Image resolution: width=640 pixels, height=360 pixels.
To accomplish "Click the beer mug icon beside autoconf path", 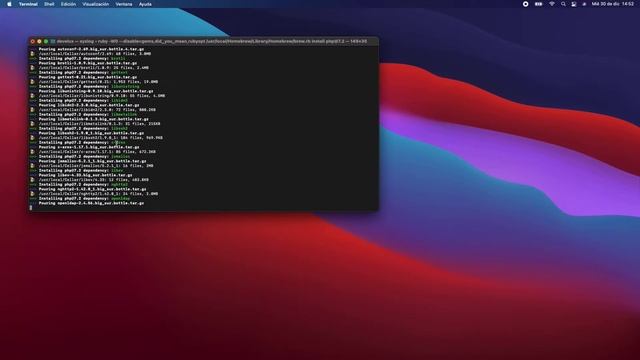I will tap(32, 53).
